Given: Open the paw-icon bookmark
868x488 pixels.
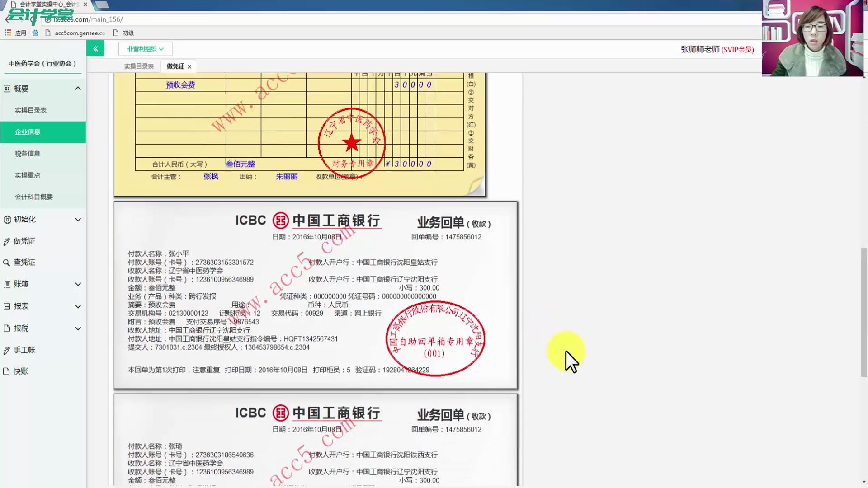Looking at the screenshot, I should [35, 33].
